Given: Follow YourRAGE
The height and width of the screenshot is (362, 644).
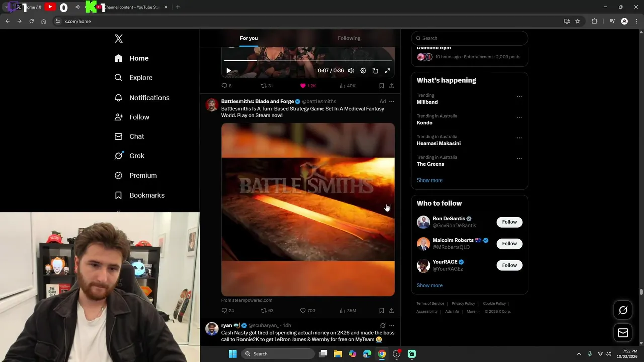Looking at the screenshot, I should (x=509, y=265).
